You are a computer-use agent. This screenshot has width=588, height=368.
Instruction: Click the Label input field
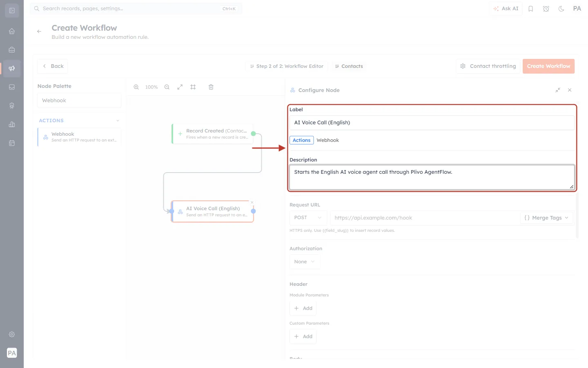point(432,123)
